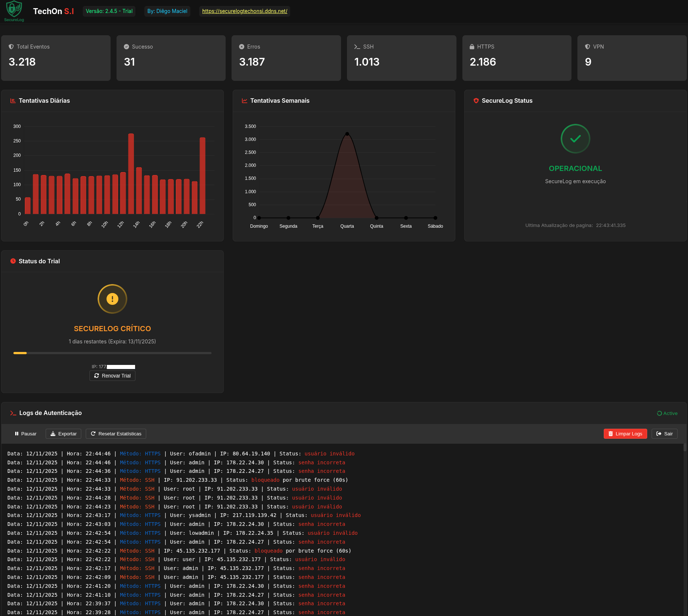This screenshot has height=616, width=688.
Task: Click the Tentativas Semanais chart icon
Action: (x=245, y=101)
